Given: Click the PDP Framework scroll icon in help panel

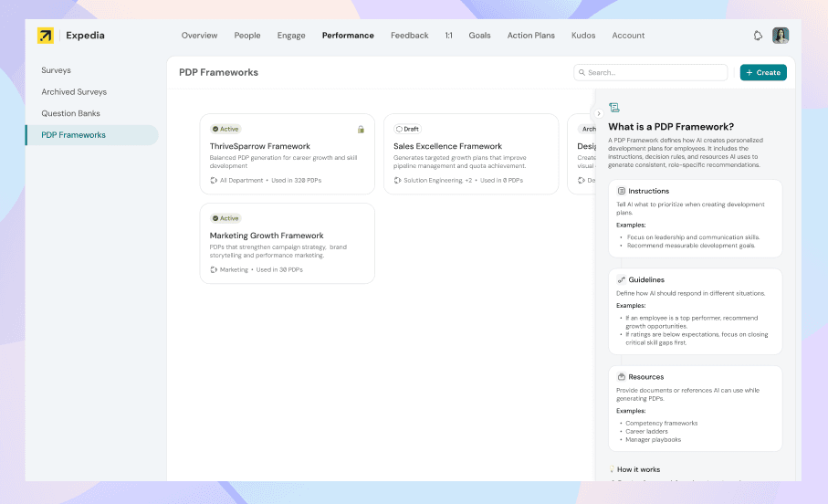Looking at the screenshot, I should point(613,108).
